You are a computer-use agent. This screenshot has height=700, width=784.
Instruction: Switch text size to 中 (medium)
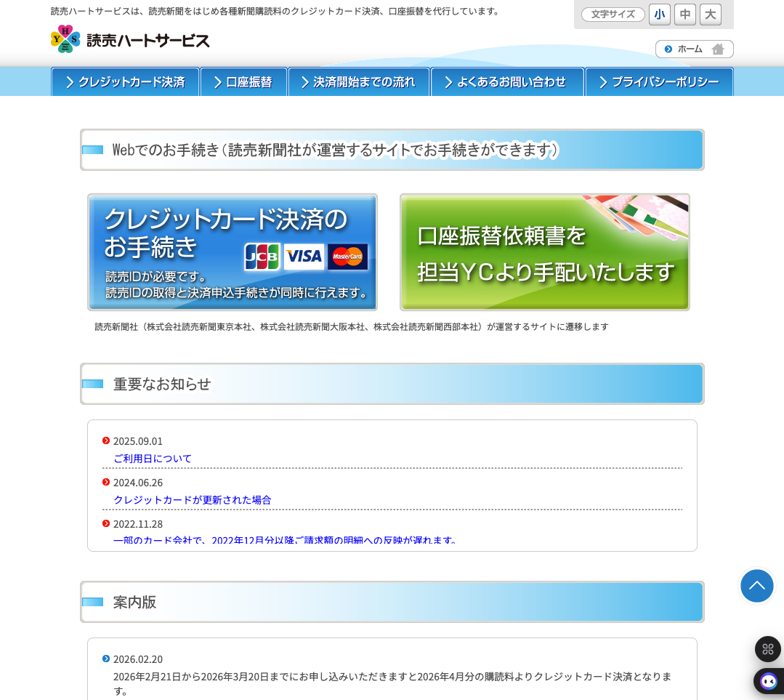click(x=684, y=14)
